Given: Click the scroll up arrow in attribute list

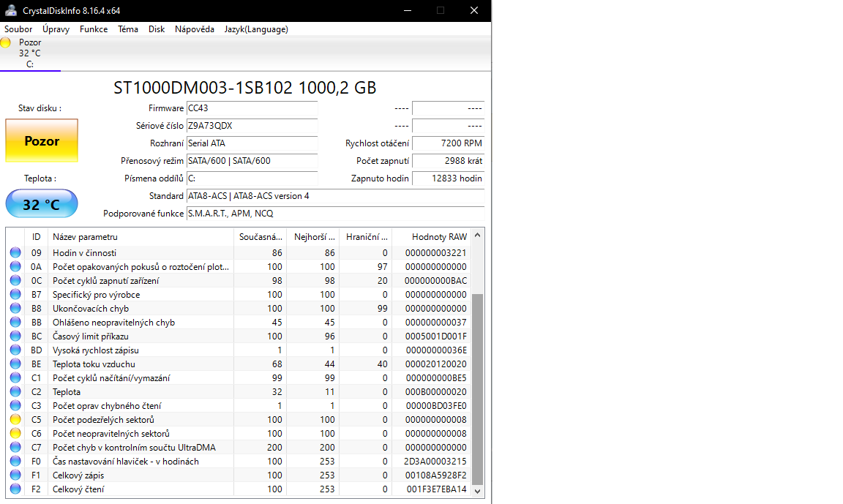Looking at the screenshot, I should (478, 236).
